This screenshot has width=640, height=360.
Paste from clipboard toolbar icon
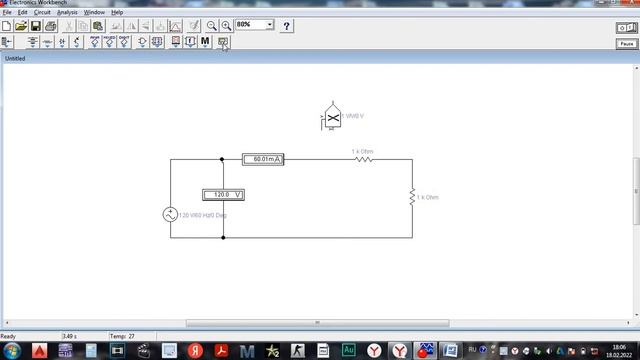(98, 26)
